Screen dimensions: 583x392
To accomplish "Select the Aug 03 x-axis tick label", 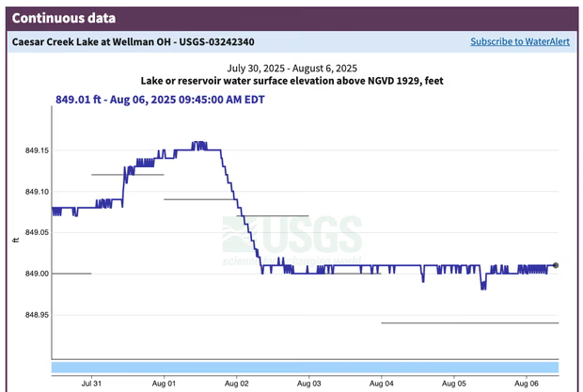I will [x=309, y=384].
